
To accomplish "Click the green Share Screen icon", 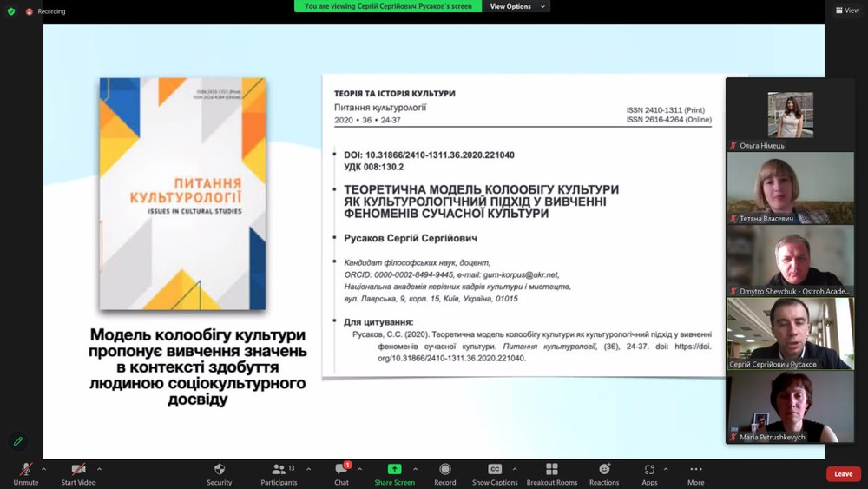I will tap(394, 470).
